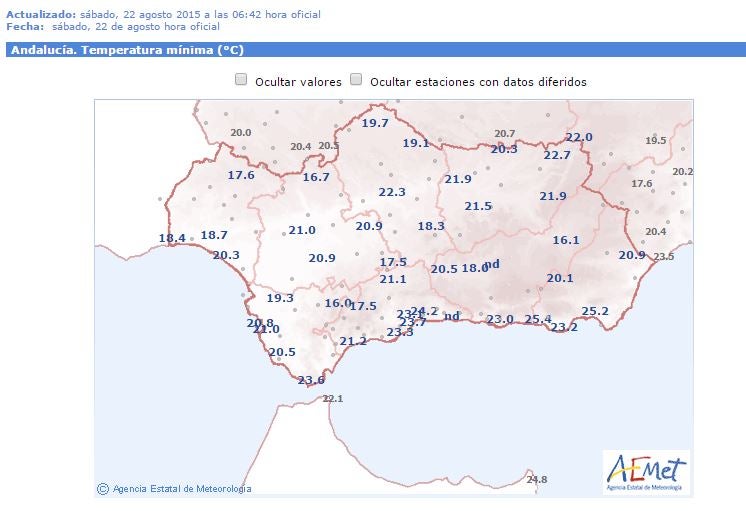Click the station showing 22.0 degrees

click(579, 137)
